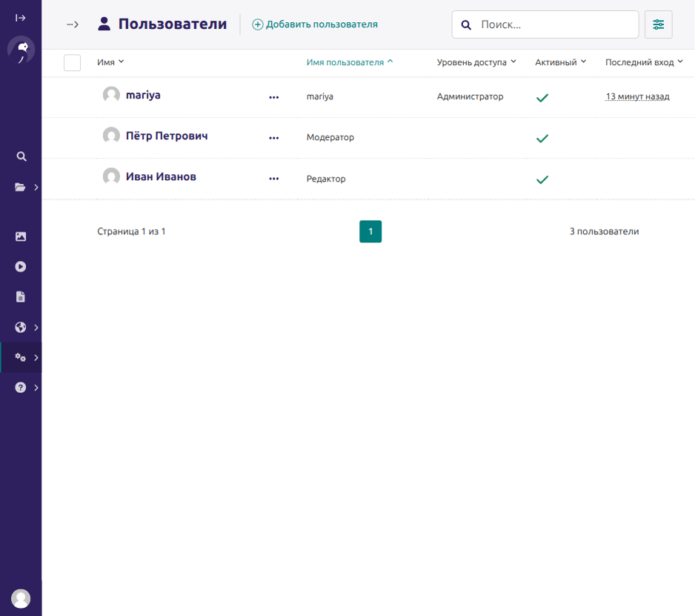Open the Wagtail bird logo home
Viewport: 695px width, 616px height.
tap(21, 50)
